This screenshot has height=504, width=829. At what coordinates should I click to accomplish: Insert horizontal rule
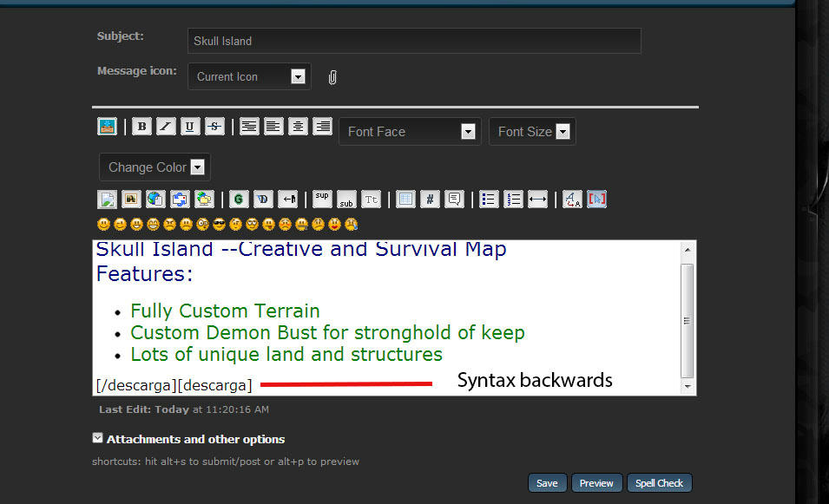point(537,200)
